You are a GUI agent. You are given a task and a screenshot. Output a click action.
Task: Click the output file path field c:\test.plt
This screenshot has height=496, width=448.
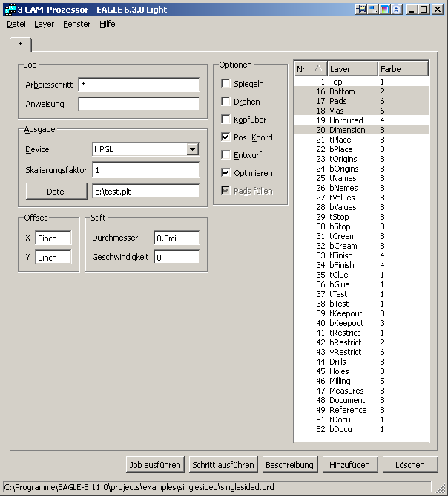tap(146, 192)
